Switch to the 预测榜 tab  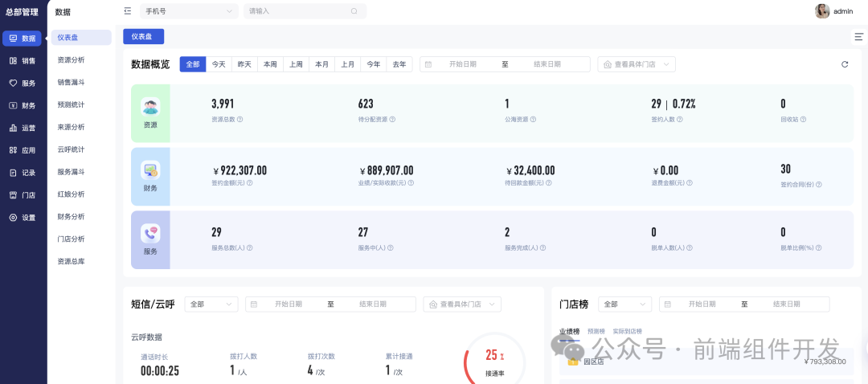596,332
